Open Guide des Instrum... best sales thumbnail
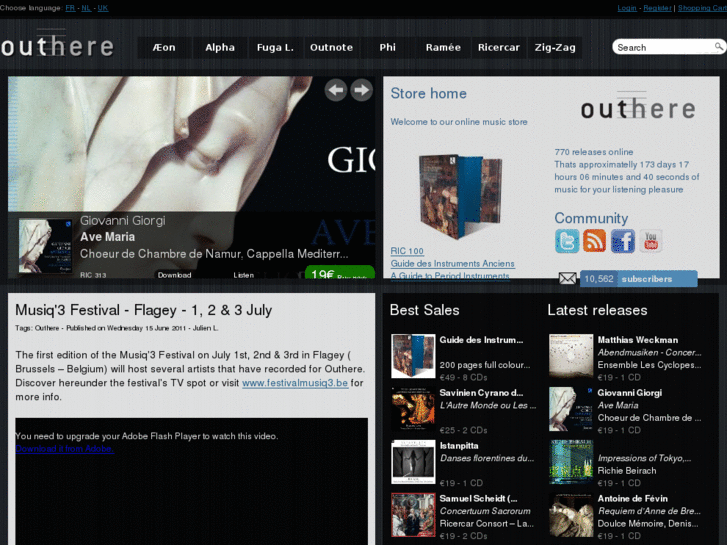727x545 pixels. 413,356
